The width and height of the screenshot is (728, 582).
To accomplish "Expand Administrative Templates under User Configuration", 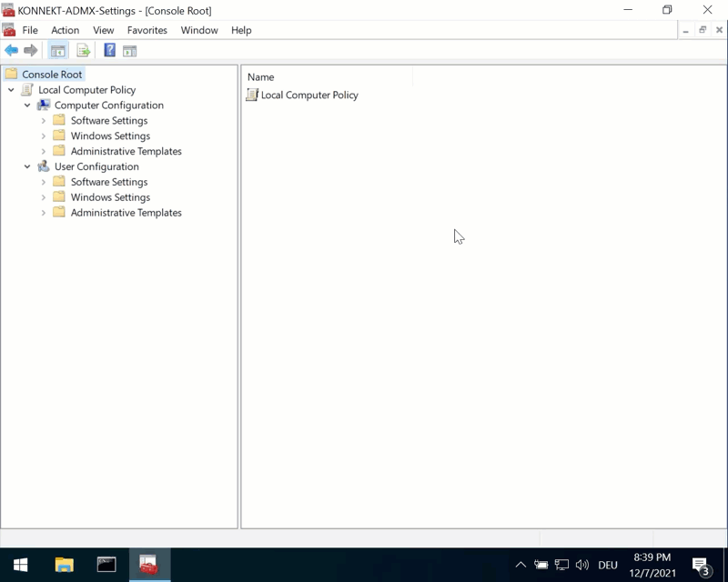I will click(x=43, y=213).
